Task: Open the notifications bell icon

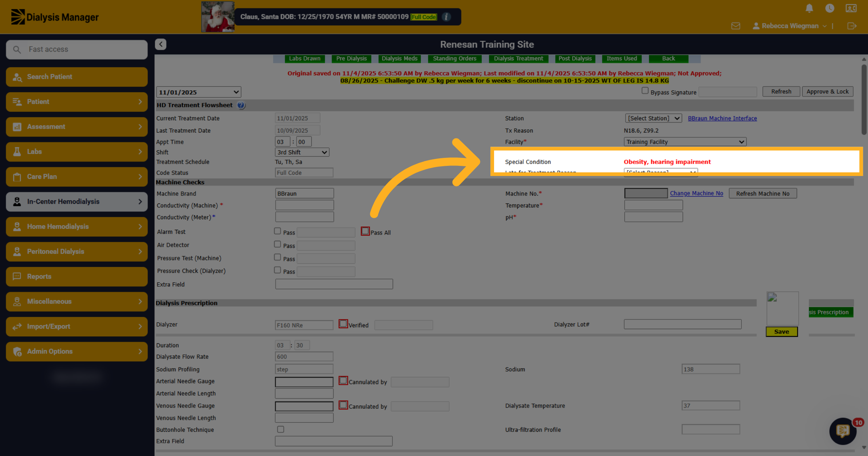Action: (809, 8)
